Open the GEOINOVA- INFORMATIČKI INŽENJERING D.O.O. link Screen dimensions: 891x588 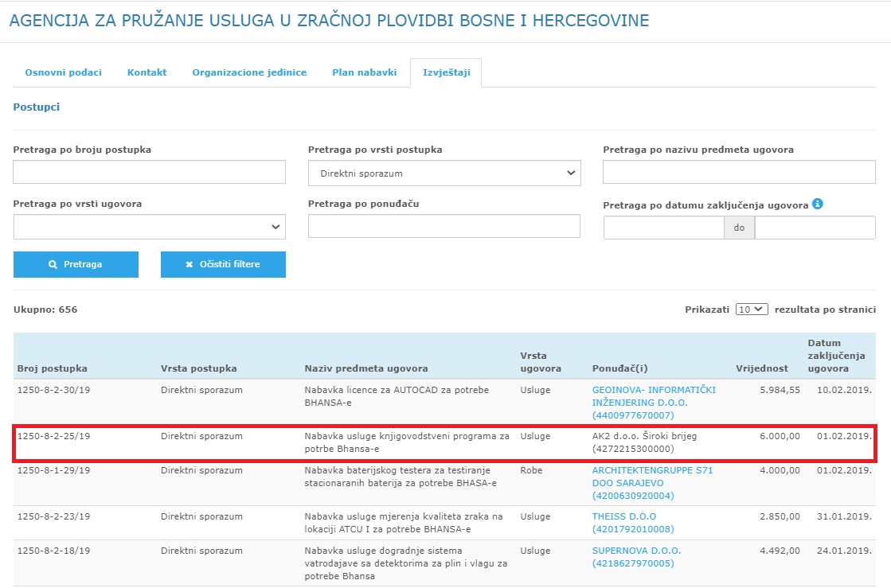[x=654, y=403]
